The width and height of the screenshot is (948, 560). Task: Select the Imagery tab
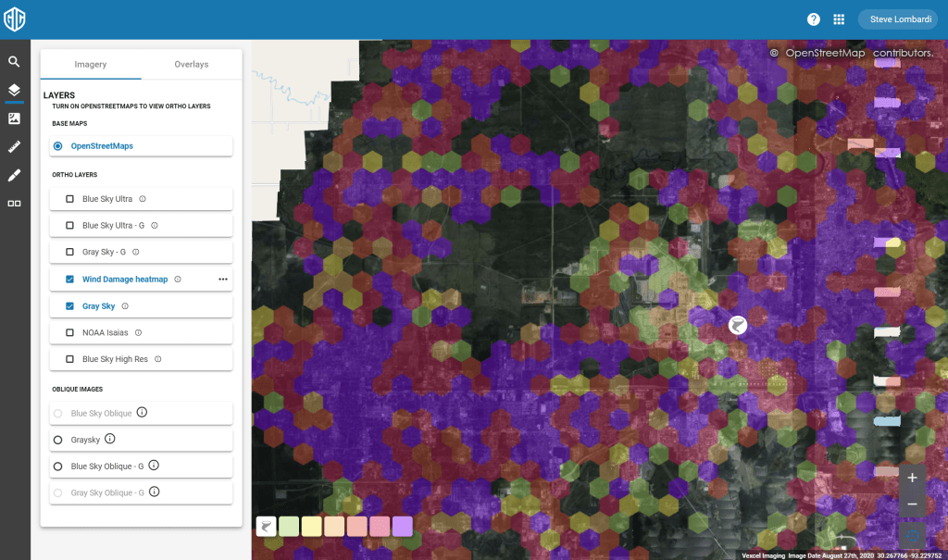91,65
